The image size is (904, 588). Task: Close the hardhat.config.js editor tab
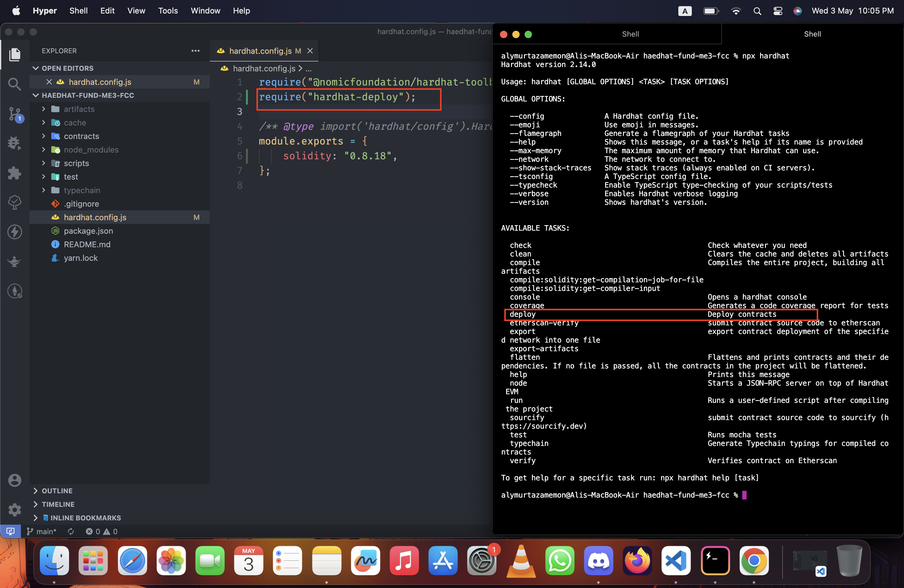tap(310, 51)
